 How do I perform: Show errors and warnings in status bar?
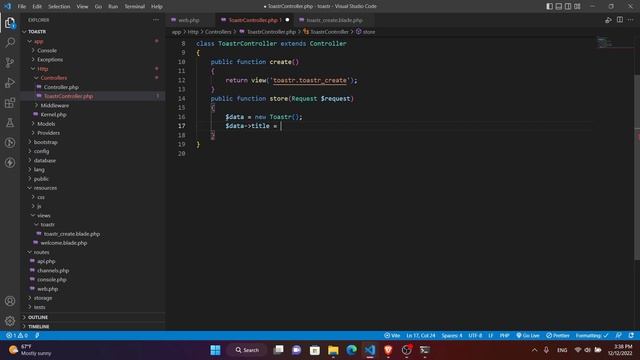[x=17, y=336]
